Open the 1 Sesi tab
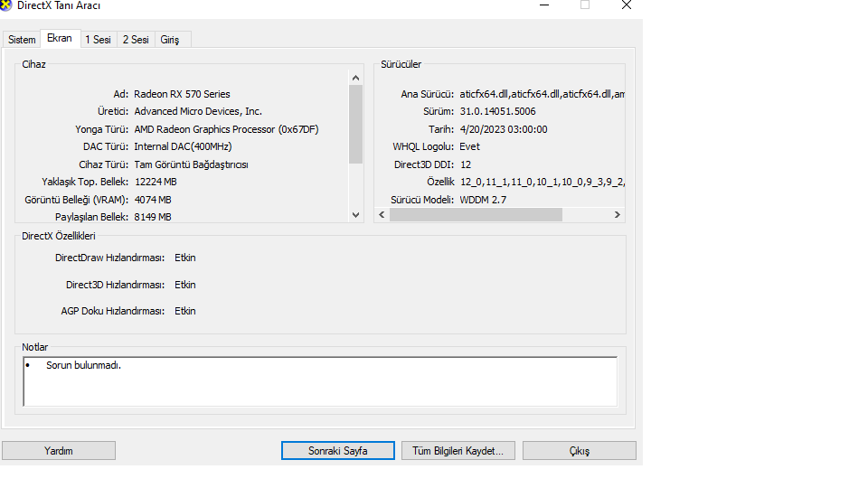The height and width of the screenshot is (488, 868). [x=98, y=39]
